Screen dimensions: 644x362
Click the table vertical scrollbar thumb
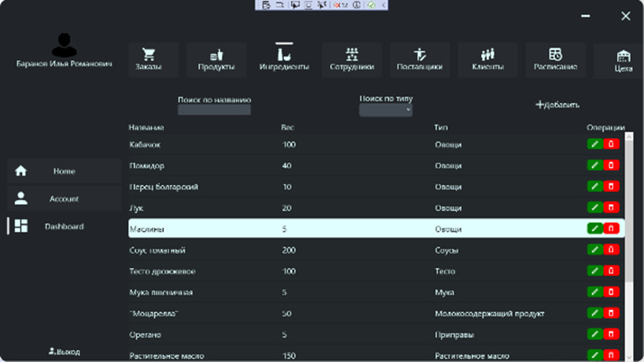(629, 212)
